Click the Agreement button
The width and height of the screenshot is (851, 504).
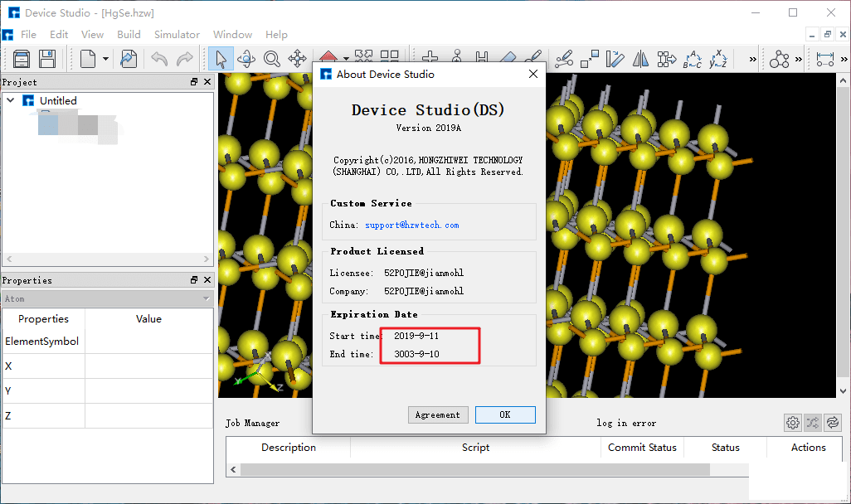tap(437, 415)
